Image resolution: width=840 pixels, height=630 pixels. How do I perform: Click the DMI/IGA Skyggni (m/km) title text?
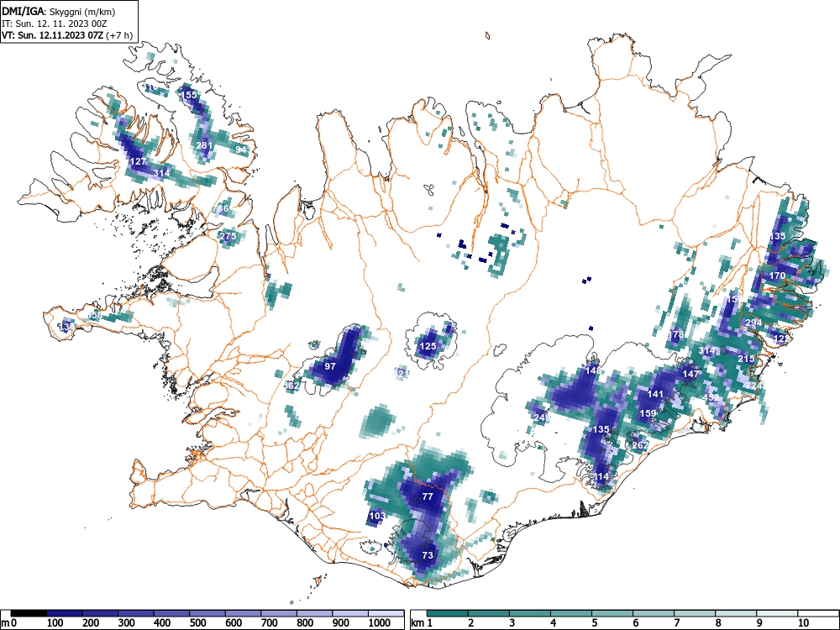coord(59,11)
